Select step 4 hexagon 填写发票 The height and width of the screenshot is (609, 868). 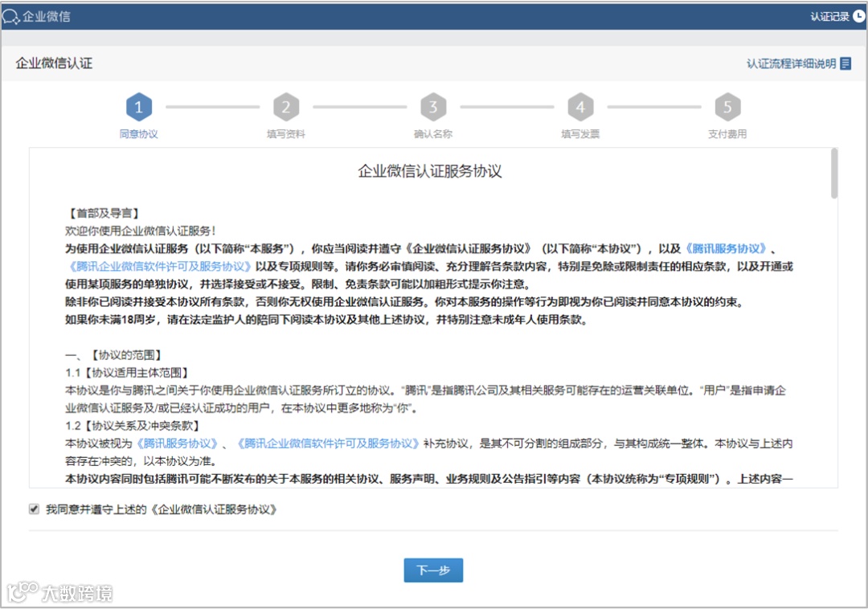click(x=580, y=107)
